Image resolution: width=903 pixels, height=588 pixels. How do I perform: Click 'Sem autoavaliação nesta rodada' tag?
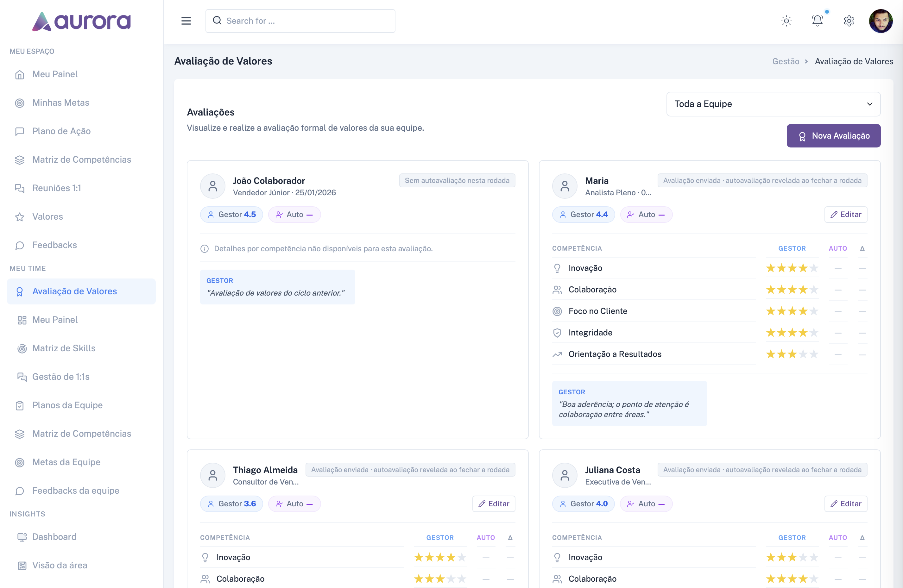pyautogui.click(x=457, y=180)
